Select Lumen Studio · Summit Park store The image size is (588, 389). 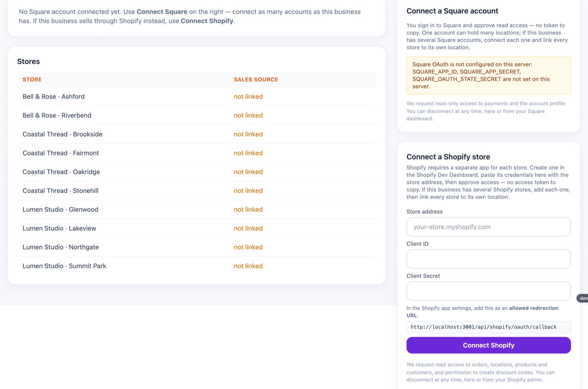(64, 266)
